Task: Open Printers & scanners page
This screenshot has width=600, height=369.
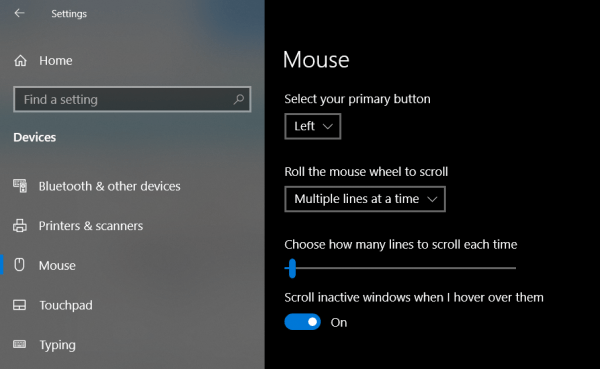Action: tap(91, 226)
